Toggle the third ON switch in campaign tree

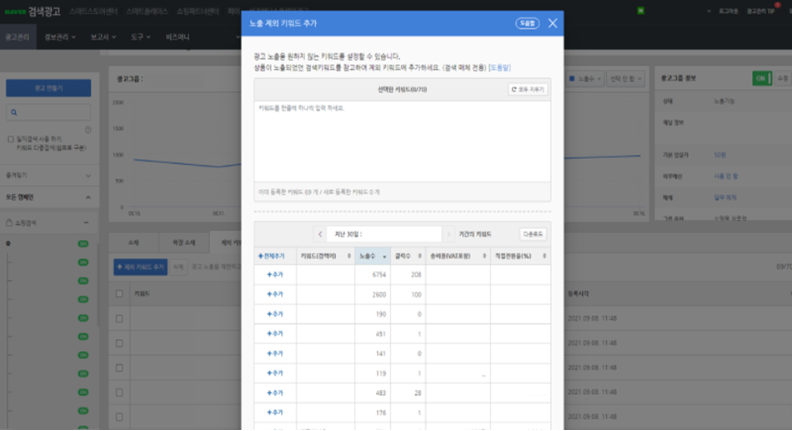[83, 281]
